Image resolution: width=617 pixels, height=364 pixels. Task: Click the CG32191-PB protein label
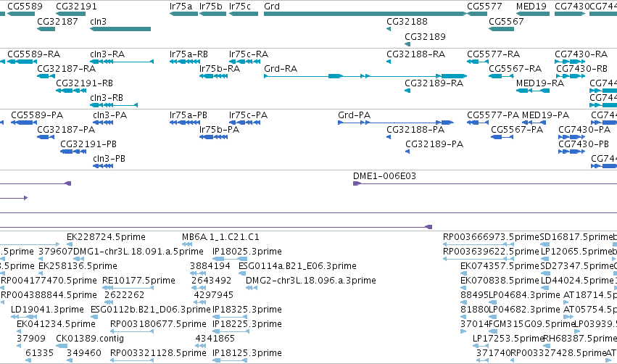pyautogui.click(x=88, y=144)
